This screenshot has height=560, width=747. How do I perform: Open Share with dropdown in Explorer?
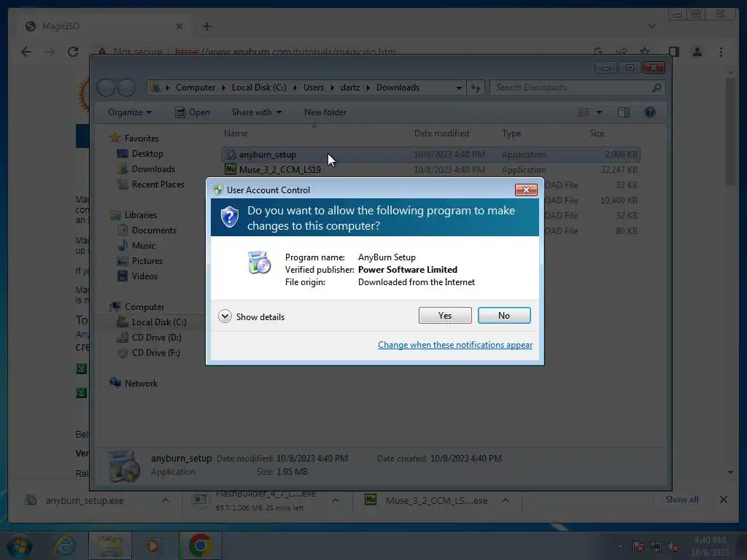(x=256, y=112)
